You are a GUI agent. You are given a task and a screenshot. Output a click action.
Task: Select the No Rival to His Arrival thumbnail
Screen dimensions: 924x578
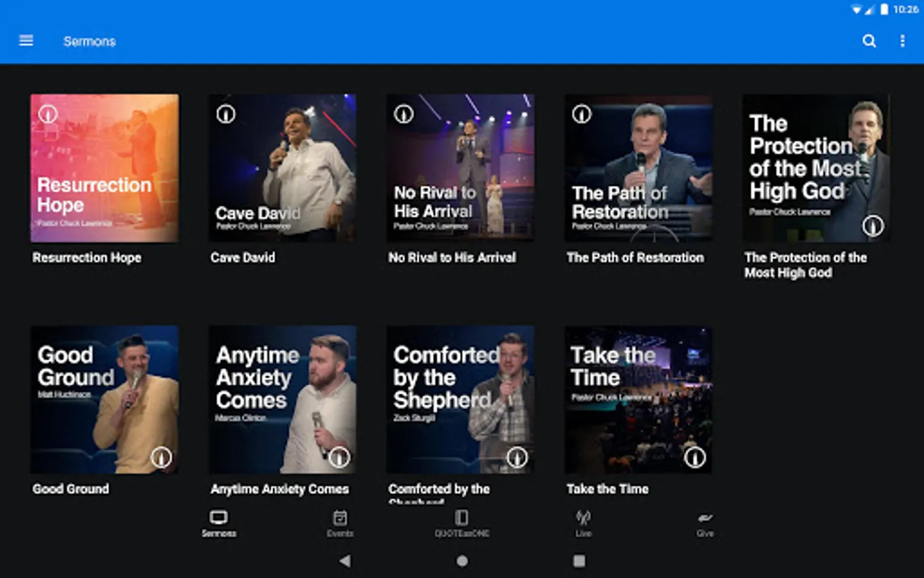tap(460, 168)
